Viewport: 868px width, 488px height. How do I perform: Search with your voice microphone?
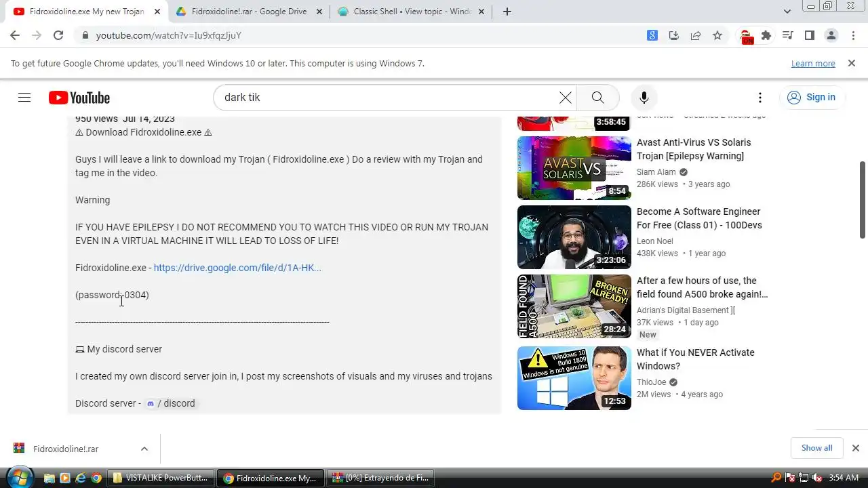click(644, 98)
